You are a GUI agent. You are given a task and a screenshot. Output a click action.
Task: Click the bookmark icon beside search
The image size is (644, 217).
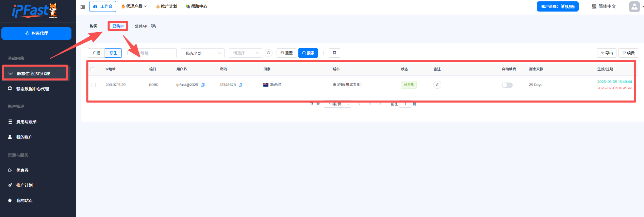click(334, 53)
